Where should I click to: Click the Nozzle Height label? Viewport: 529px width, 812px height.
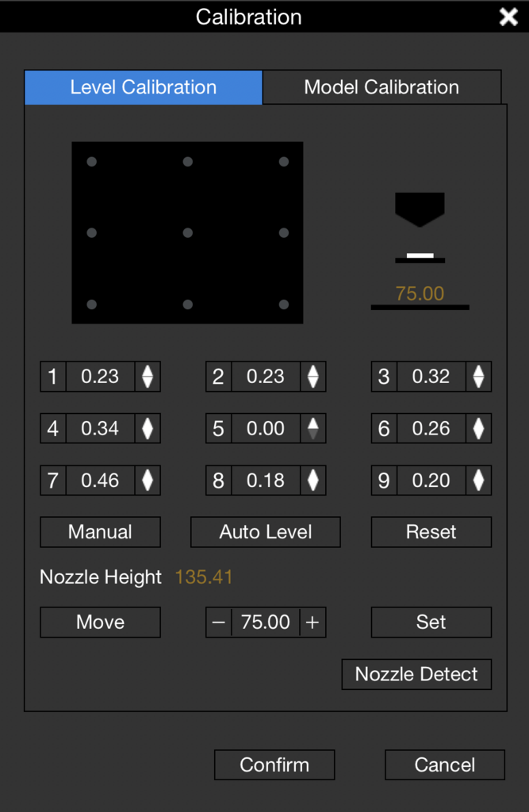101,577
